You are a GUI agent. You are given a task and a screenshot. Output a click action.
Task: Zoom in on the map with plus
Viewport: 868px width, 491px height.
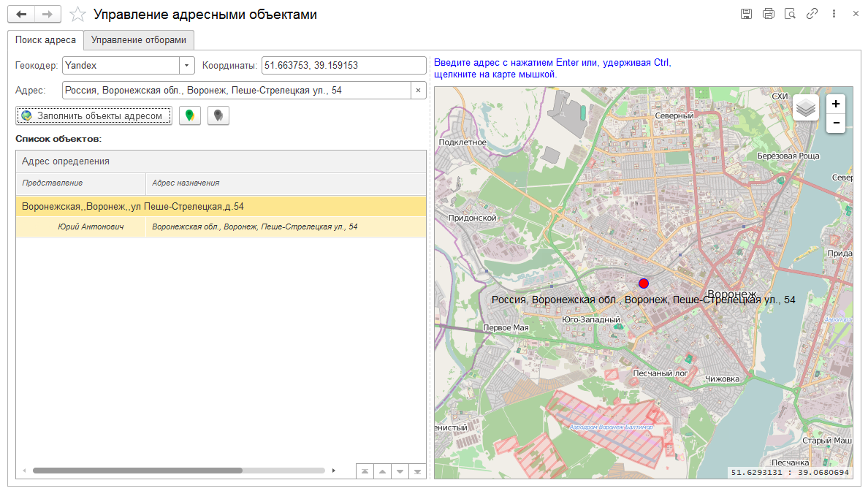click(x=836, y=104)
